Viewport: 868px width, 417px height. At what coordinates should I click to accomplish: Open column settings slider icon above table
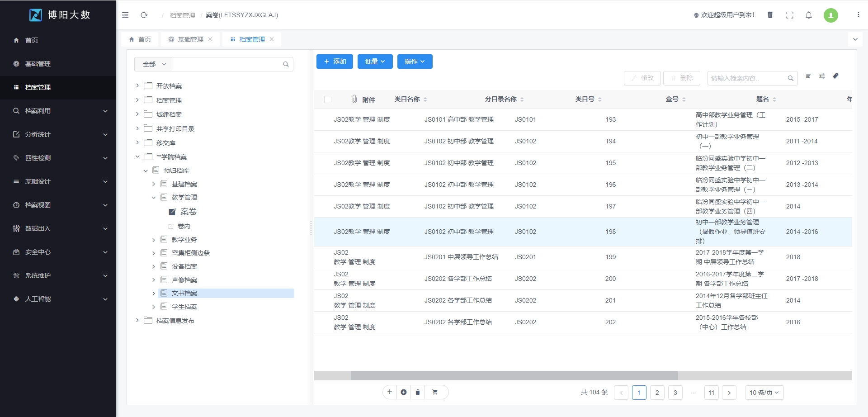[822, 76]
